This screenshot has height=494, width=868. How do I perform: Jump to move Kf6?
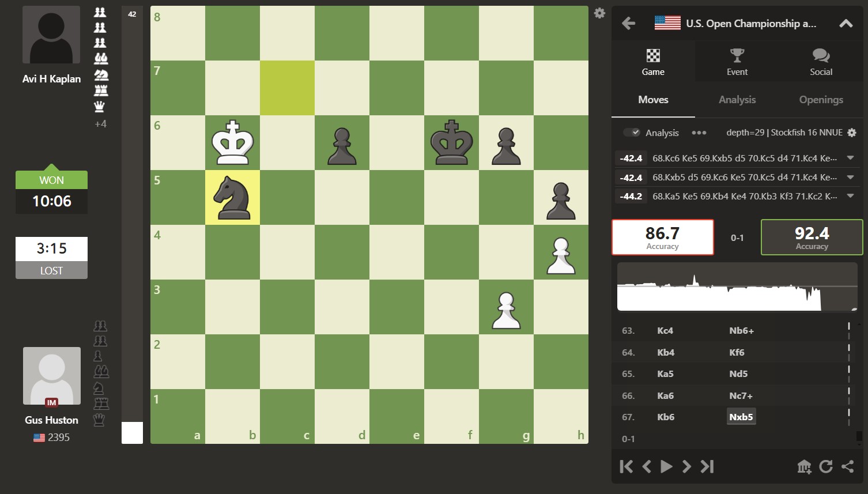[x=737, y=352]
